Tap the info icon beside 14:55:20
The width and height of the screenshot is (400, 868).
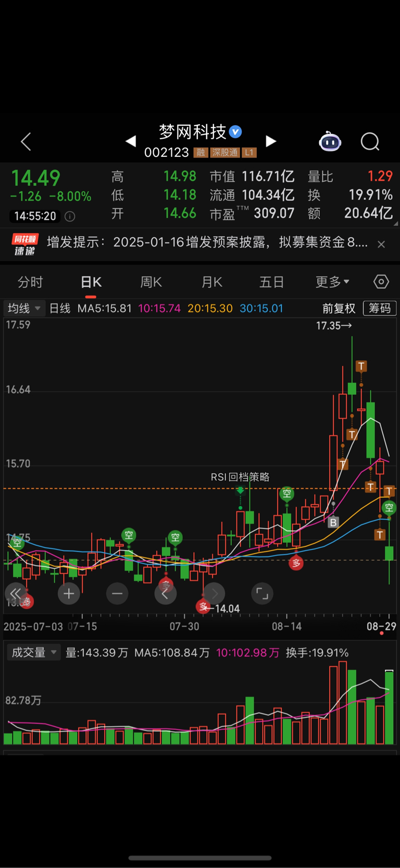pos(70,216)
